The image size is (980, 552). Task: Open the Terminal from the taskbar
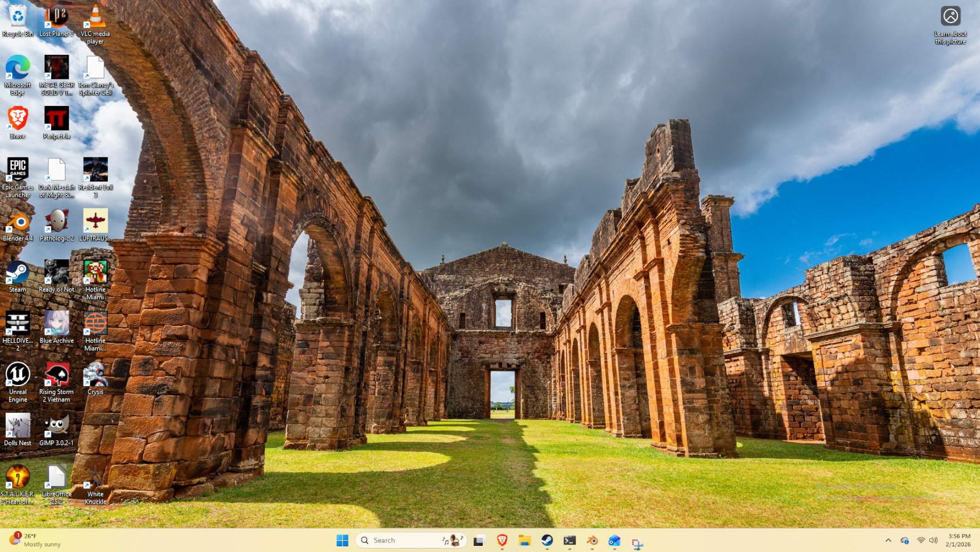tap(570, 540)
